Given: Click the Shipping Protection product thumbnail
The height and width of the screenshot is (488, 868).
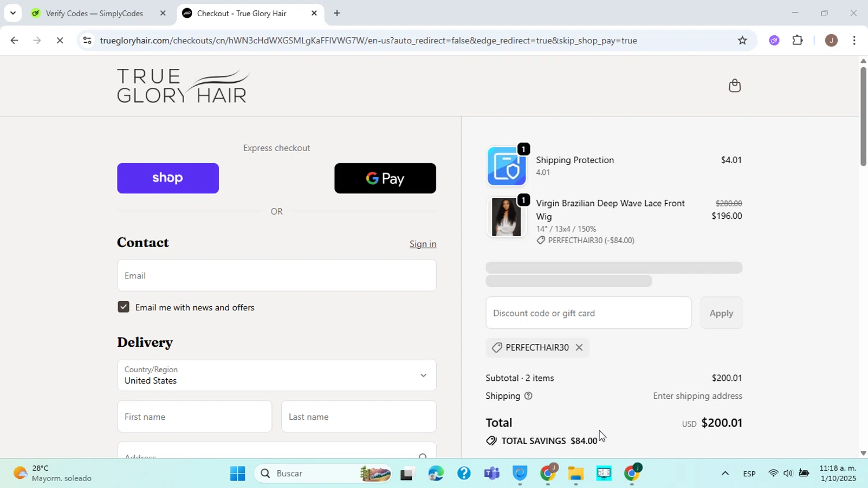Looking at the screenshot, I should (x=506, y=166).
